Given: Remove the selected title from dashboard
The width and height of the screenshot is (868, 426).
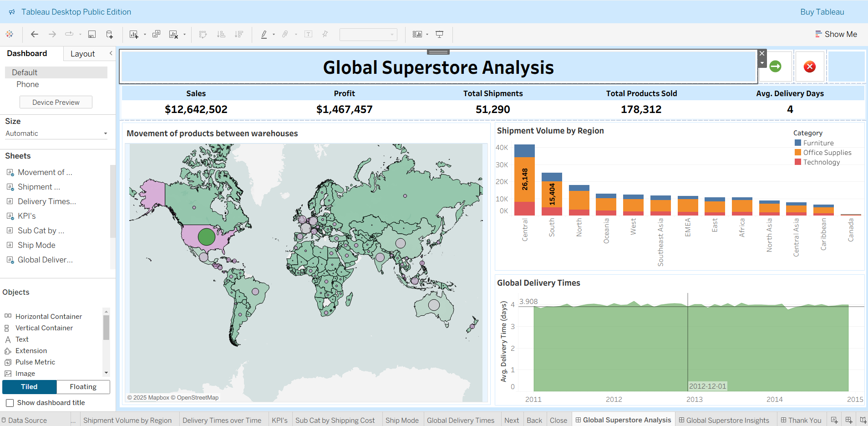Looking at the screenshot, I should [762, 53].
